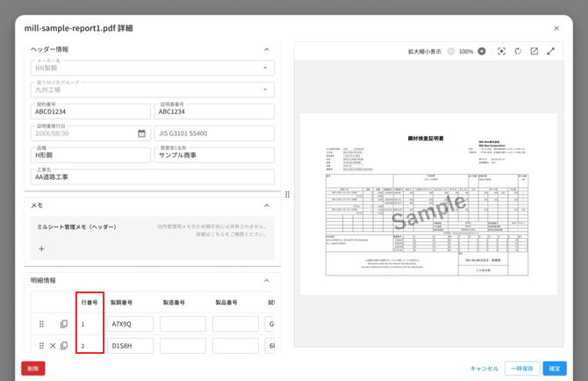Copy row 1 with duplicate icon
The height and width of the screenshot is (381, 588).
[64, 324]
